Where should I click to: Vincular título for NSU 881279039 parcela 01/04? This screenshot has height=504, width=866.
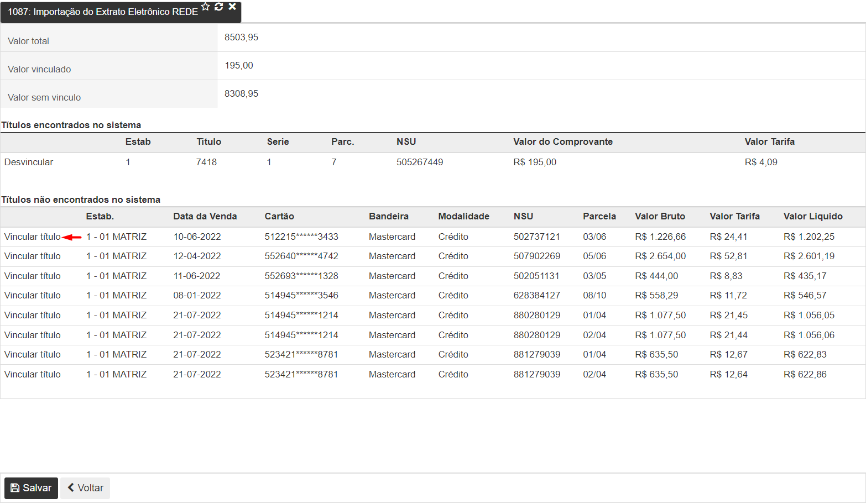click(x=33, y=354)
